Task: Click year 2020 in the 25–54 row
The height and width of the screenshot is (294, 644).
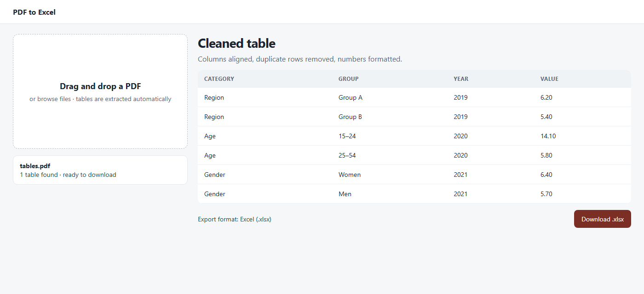Action: pos(460,155)
